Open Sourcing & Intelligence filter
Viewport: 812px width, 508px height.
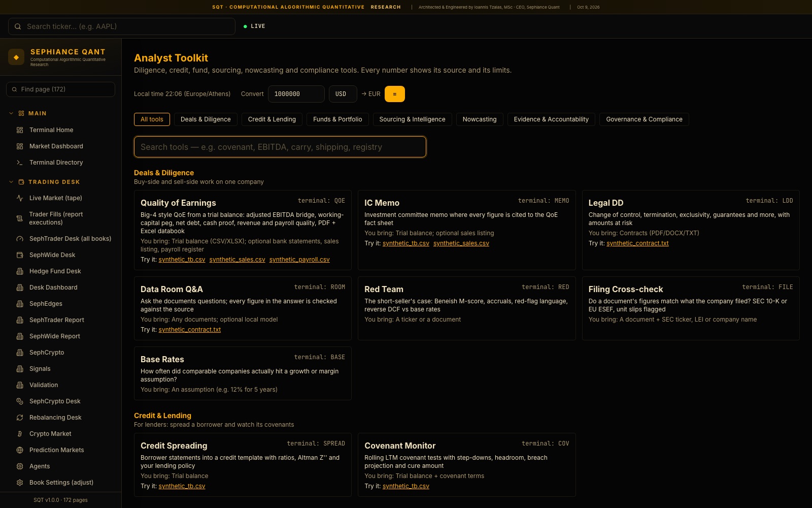[412, 119]
